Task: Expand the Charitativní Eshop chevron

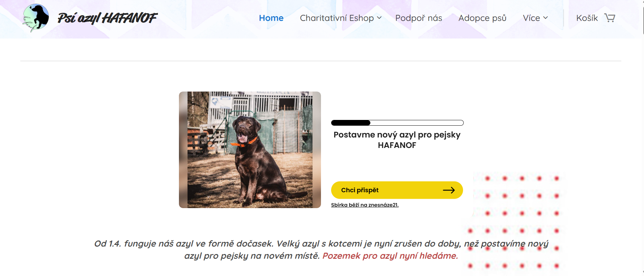Action: coord(379,18)
